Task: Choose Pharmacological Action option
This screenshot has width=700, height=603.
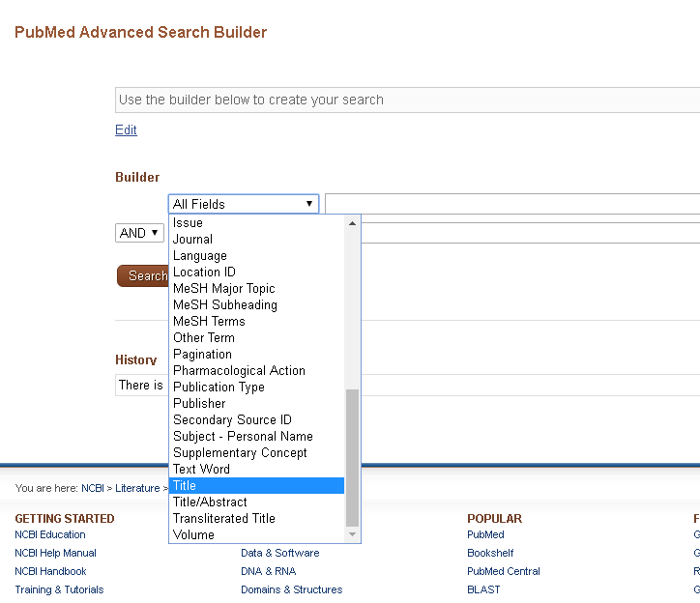Action: [256, 370]
